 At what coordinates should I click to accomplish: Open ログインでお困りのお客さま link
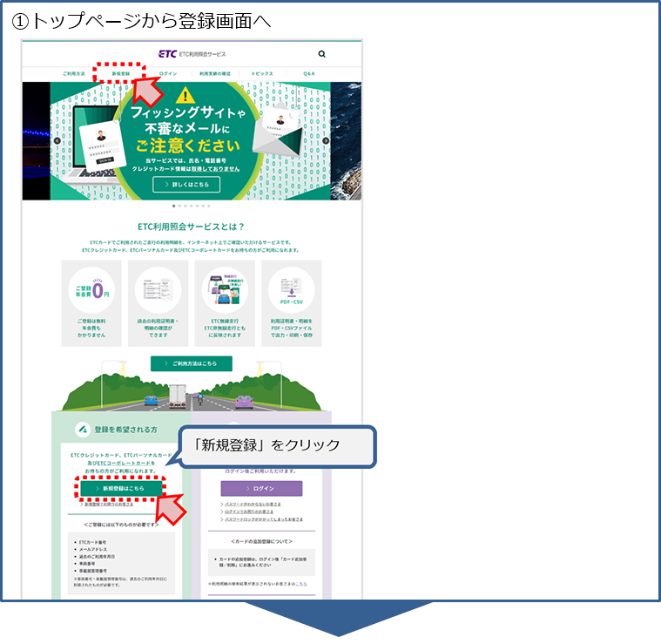[x=249, y=512]
